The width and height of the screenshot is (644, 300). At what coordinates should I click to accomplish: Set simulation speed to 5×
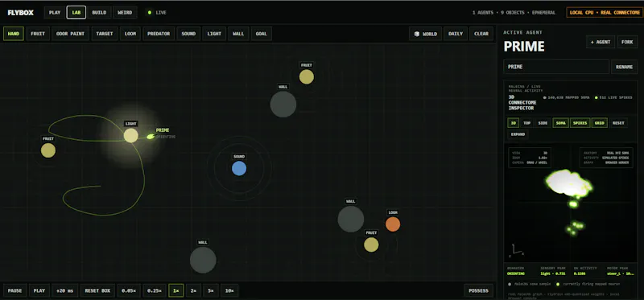(210, 290)
